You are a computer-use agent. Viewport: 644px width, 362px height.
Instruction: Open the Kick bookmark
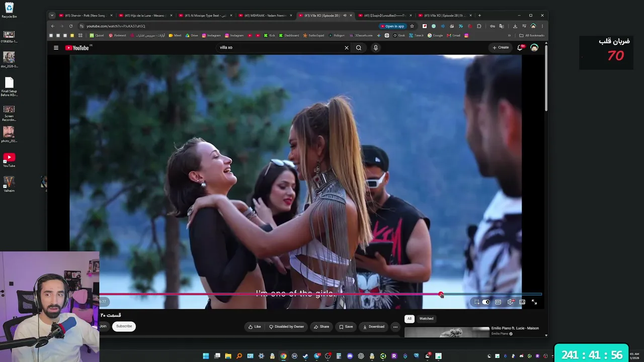tap(270, 36)
